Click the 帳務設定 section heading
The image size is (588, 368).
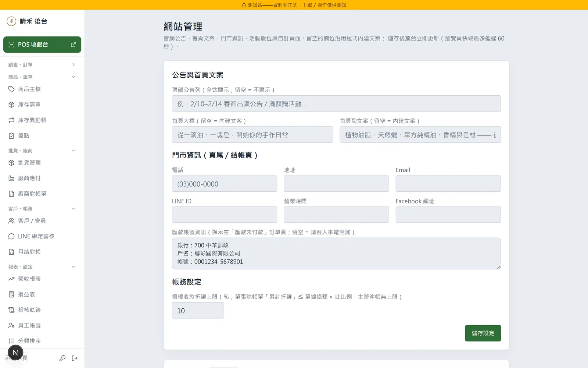tap(187, 282)
